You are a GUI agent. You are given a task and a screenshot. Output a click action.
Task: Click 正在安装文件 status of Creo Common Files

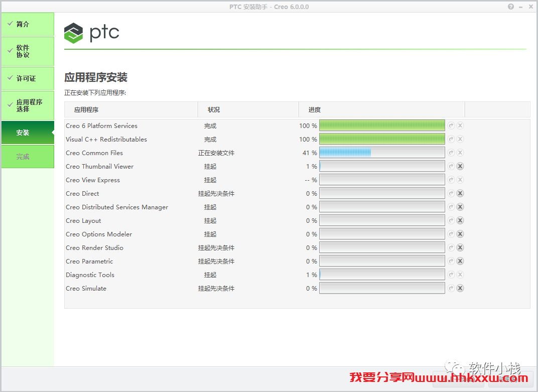pyautogui.click(x=216, y=153)
